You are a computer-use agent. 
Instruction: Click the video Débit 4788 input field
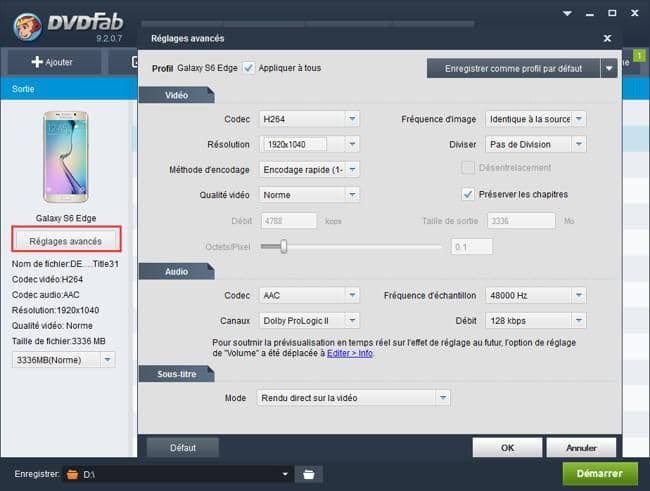click(289, 221)
